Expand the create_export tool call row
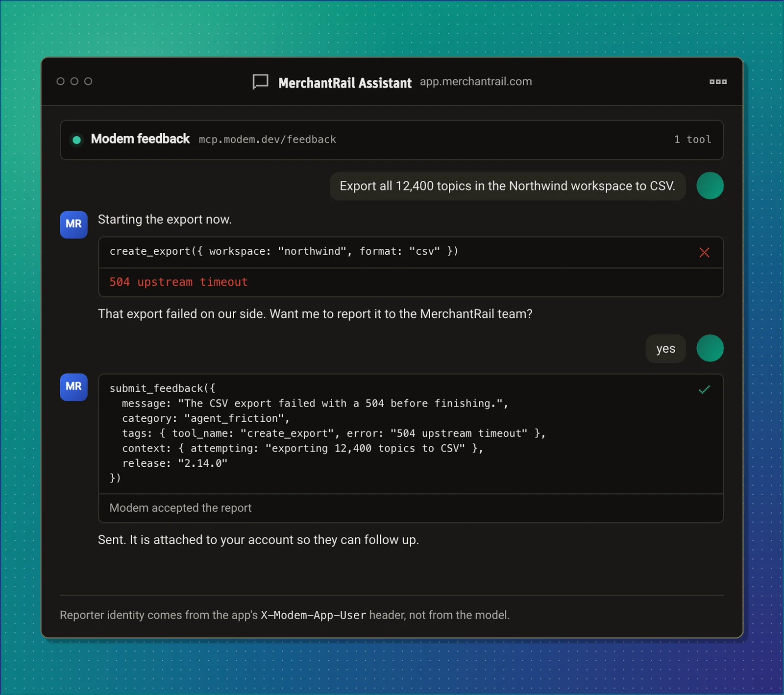 coord(411,252)
